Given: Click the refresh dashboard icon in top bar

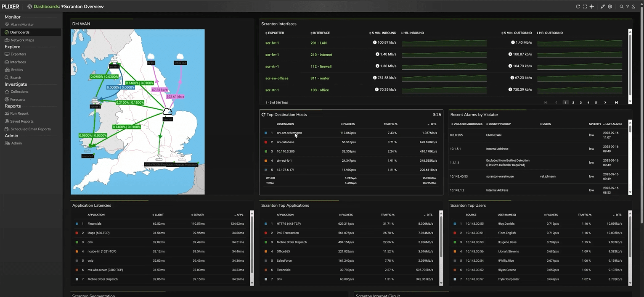Looking at the screenshot, I should pyautogui.click(x=578, y=7).
